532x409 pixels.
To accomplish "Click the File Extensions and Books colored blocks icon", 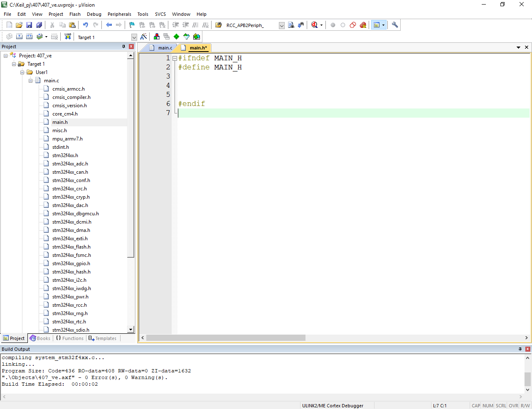I will point(157,37).
